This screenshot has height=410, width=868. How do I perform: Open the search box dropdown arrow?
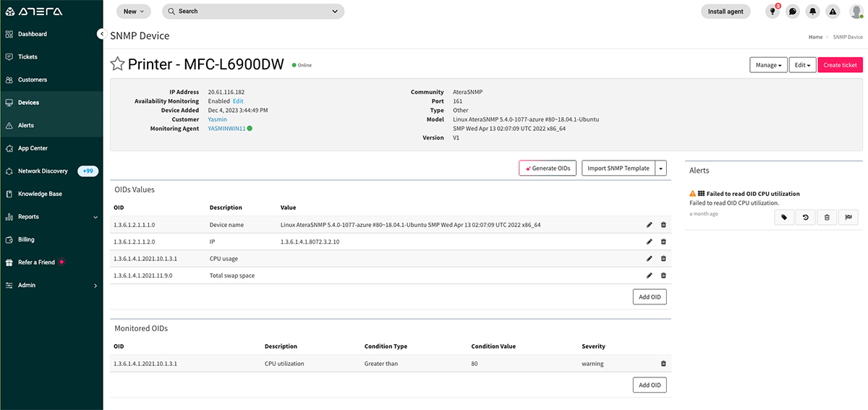(335, 12)
